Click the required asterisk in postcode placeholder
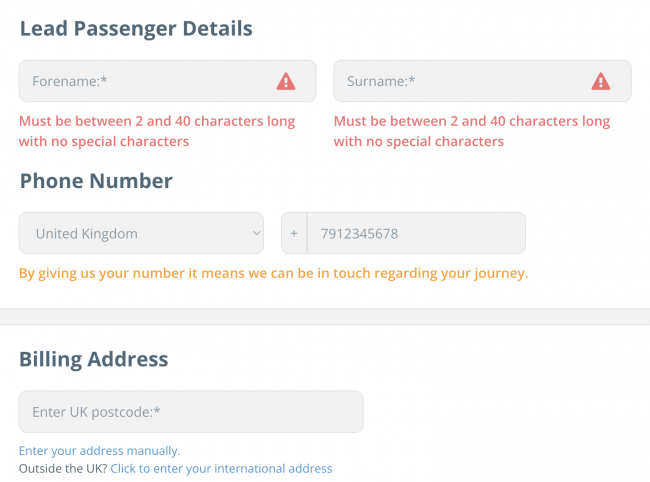Viewport: 650px width, 482px height. [157, 410]
